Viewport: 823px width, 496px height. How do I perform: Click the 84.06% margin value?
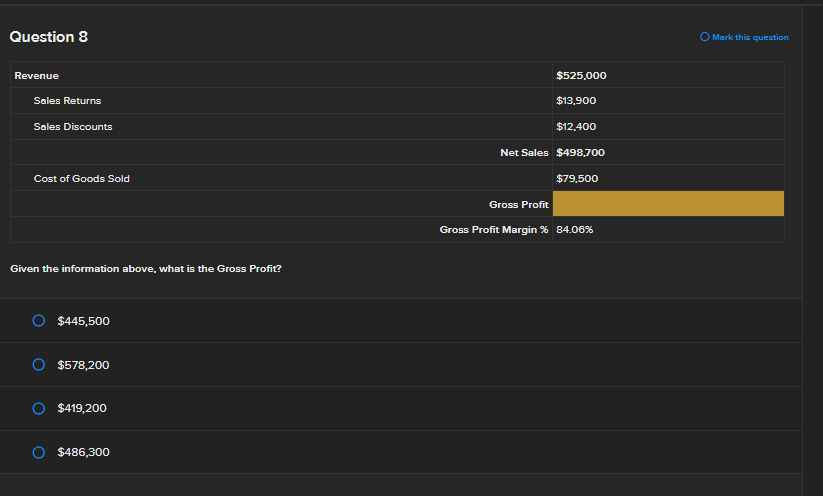click(575, 230)
